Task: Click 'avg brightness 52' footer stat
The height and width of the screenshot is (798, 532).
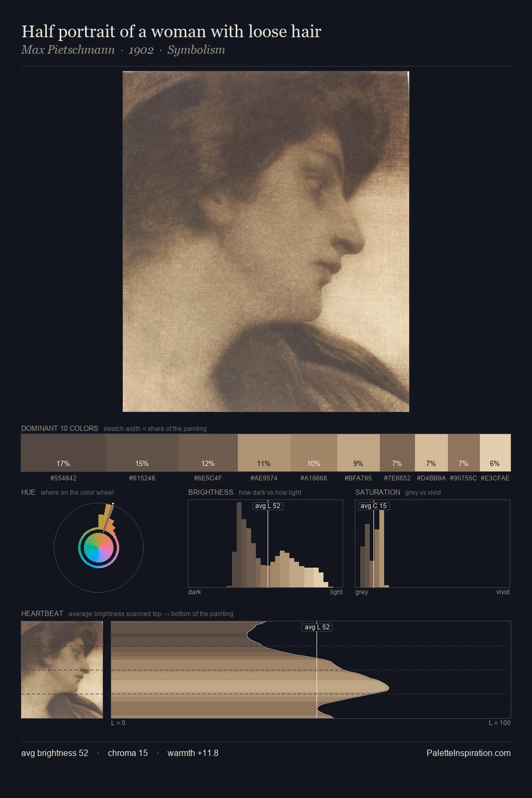Action: [x=55, y=753]
